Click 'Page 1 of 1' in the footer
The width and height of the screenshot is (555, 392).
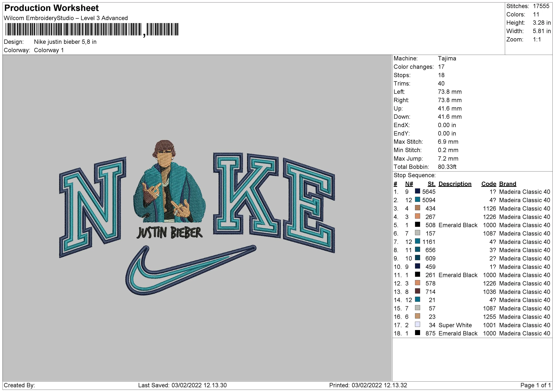(536, 385)
